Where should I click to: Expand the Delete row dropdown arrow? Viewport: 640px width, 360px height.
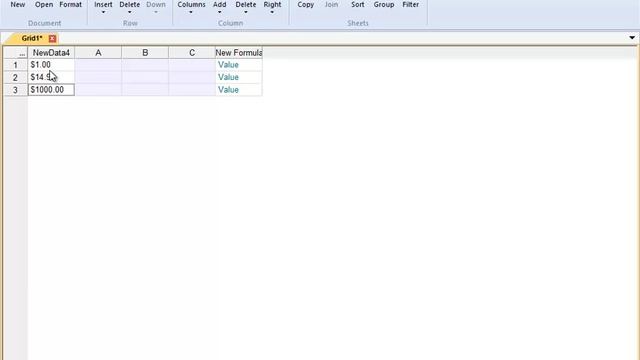click(129, 12)
